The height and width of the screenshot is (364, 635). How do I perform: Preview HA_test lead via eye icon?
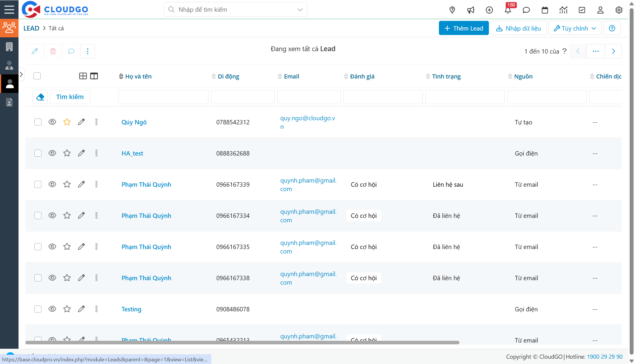52,153
